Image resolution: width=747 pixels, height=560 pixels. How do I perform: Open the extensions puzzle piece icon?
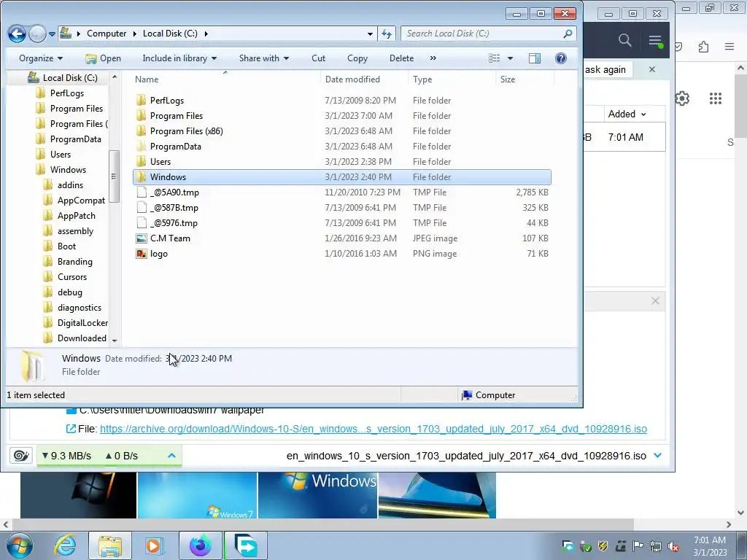[x=703, y=47]
